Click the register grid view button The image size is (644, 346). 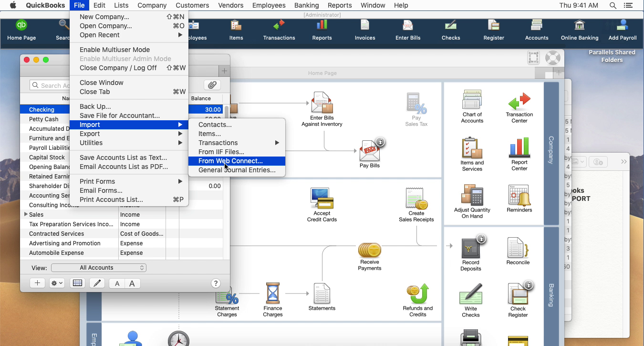click(77, 283)
